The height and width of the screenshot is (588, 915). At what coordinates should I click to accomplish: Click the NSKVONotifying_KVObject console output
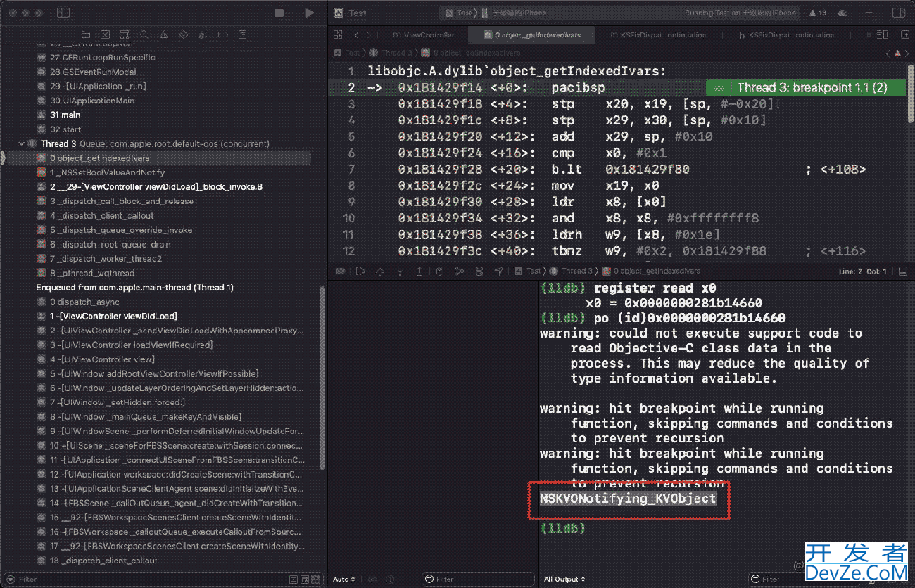628,498
